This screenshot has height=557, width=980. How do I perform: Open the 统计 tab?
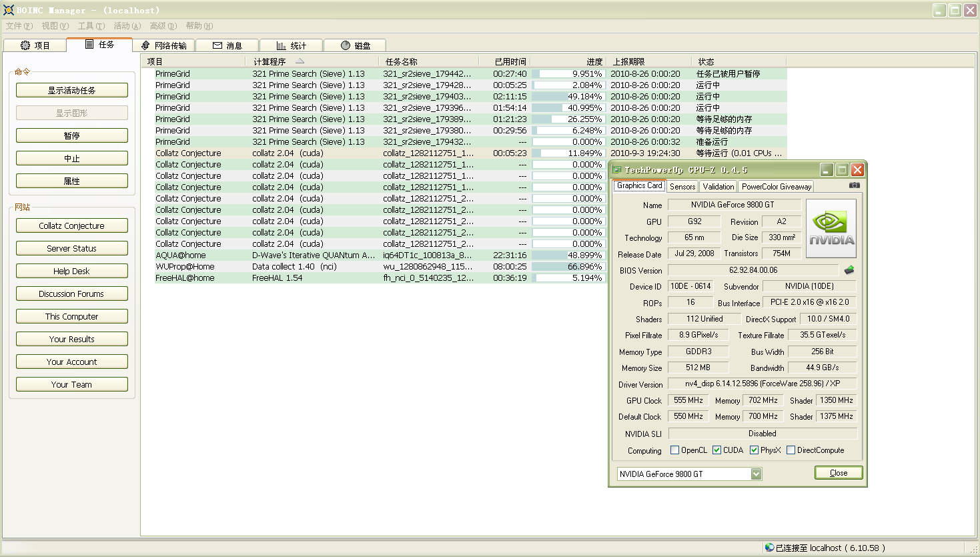point(291,45)
